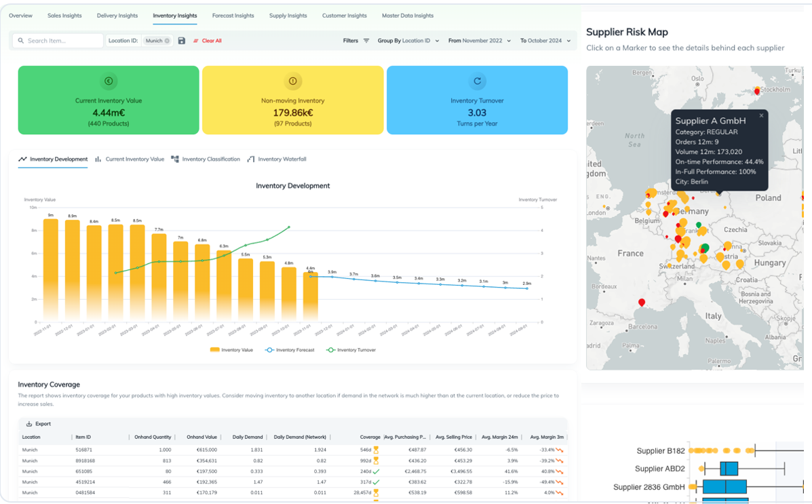This screenshot has height=504, width=812.
Task: Click the Clear All filters link
Action: coord(211,41)
